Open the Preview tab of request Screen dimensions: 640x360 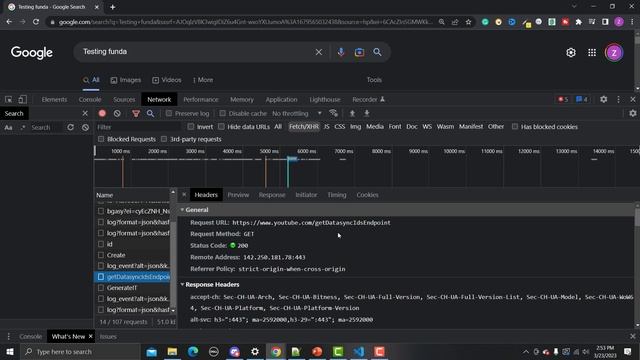click(238, 195)
